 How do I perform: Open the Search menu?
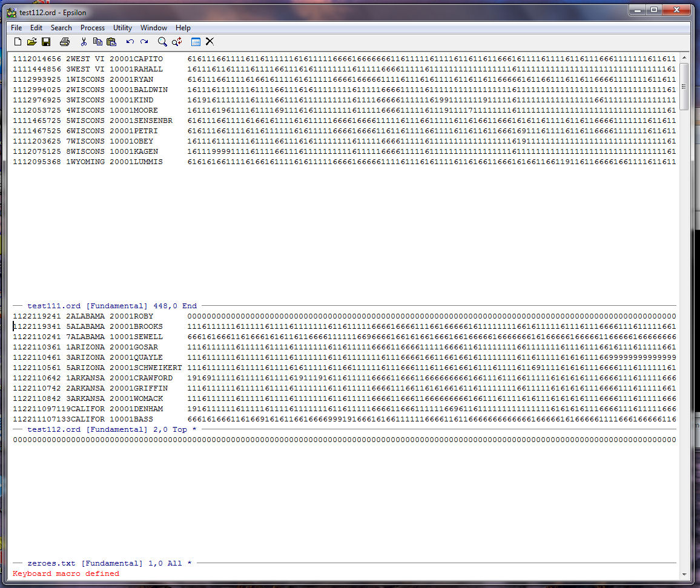61,28
